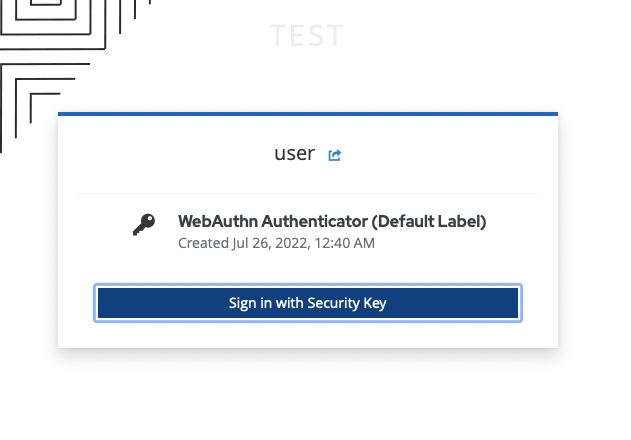
Task: Click the blue top border of login card
Action: pyautogui.click(x=307, y=114)
